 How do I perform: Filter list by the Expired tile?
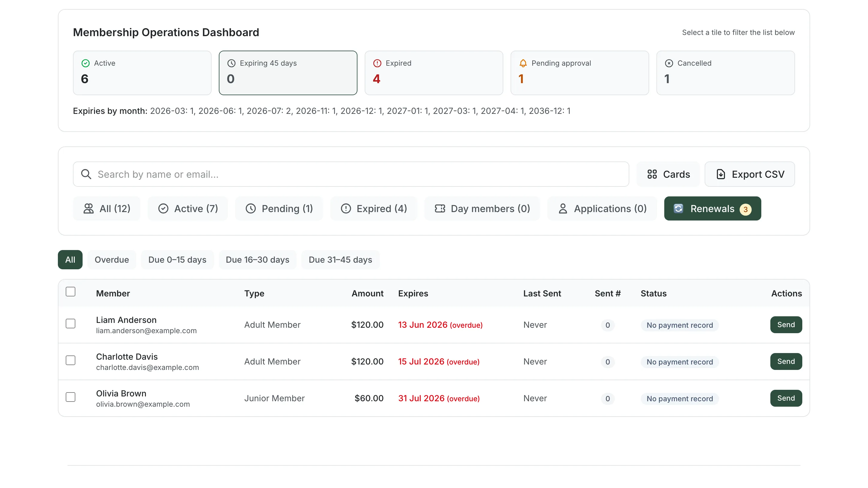pos(434,73)
